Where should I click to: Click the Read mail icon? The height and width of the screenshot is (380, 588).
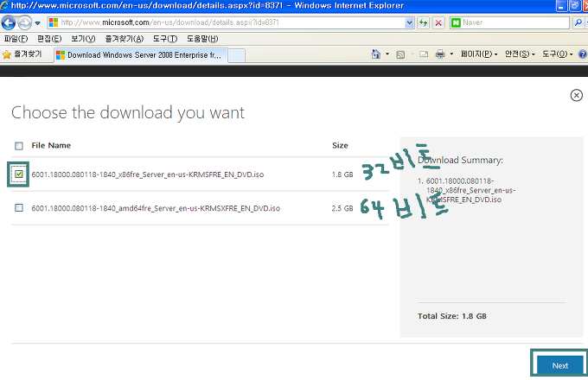[424, 54]
